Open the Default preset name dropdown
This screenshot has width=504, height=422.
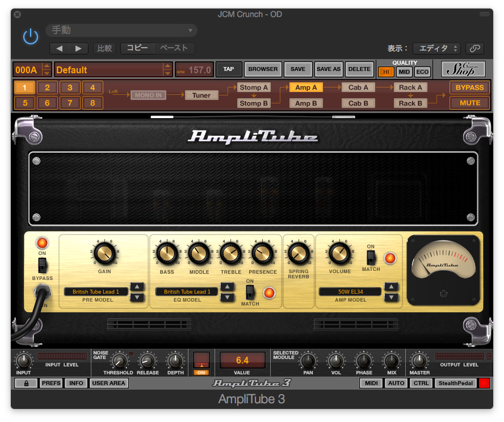pos(114,69)
